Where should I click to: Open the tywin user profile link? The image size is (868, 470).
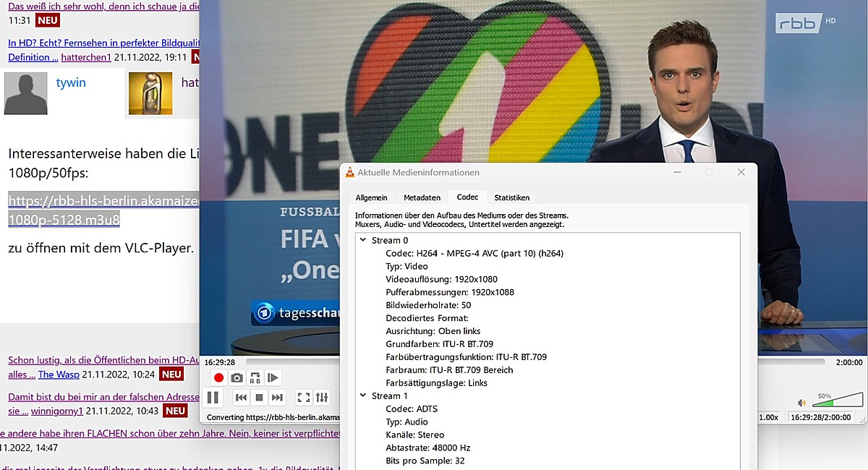(71, 82)
